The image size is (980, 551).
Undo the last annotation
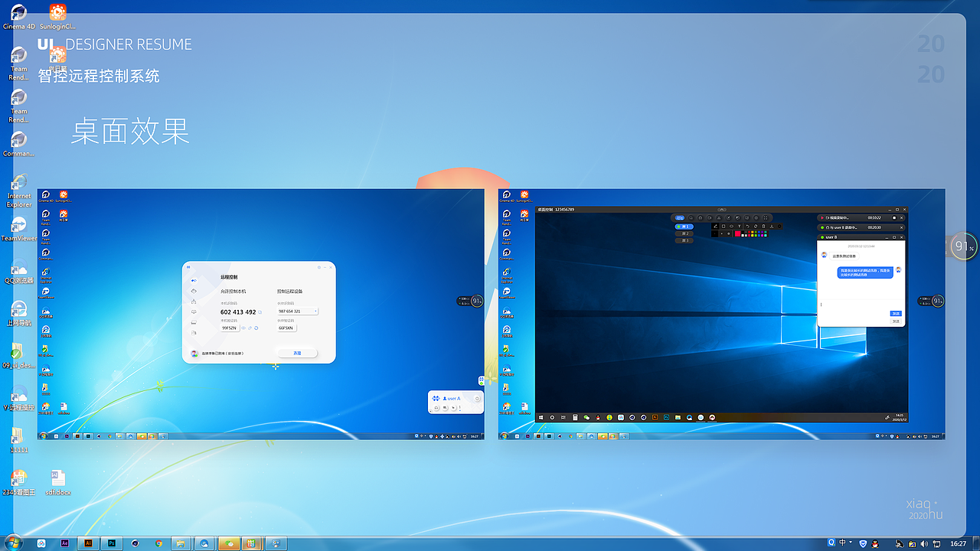point(748,227)
